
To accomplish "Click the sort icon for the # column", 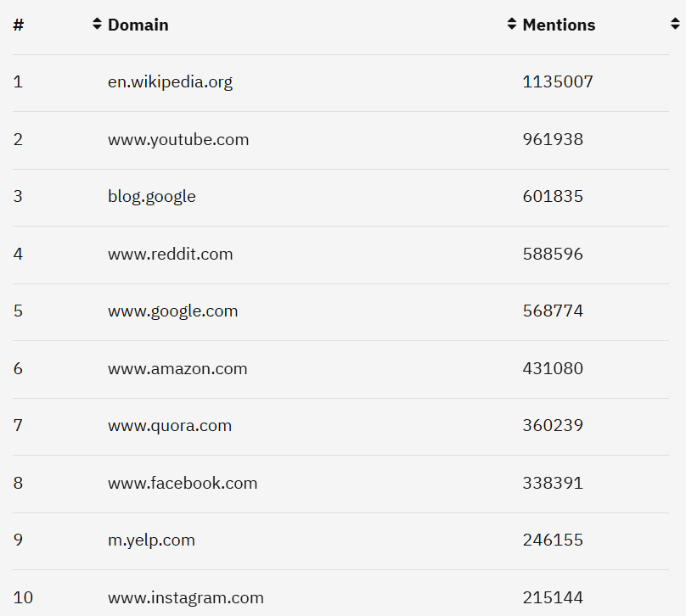I will [x=97, y=25].
